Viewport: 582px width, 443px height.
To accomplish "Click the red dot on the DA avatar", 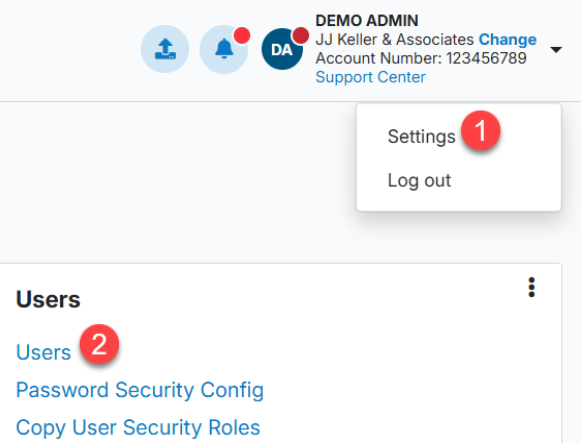I will 300,36.
